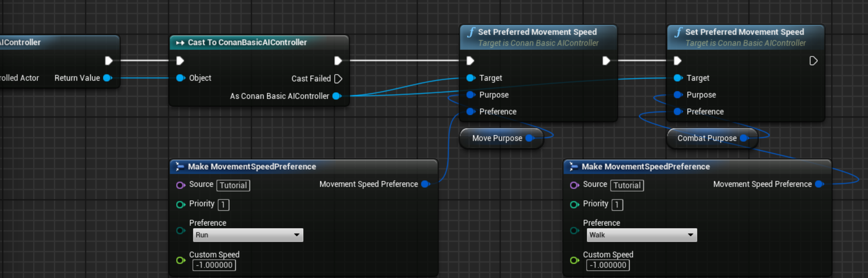Select the left Make MovementSpeedPreference node header
The height and width of the screenshot is (278, 868).
252,167
